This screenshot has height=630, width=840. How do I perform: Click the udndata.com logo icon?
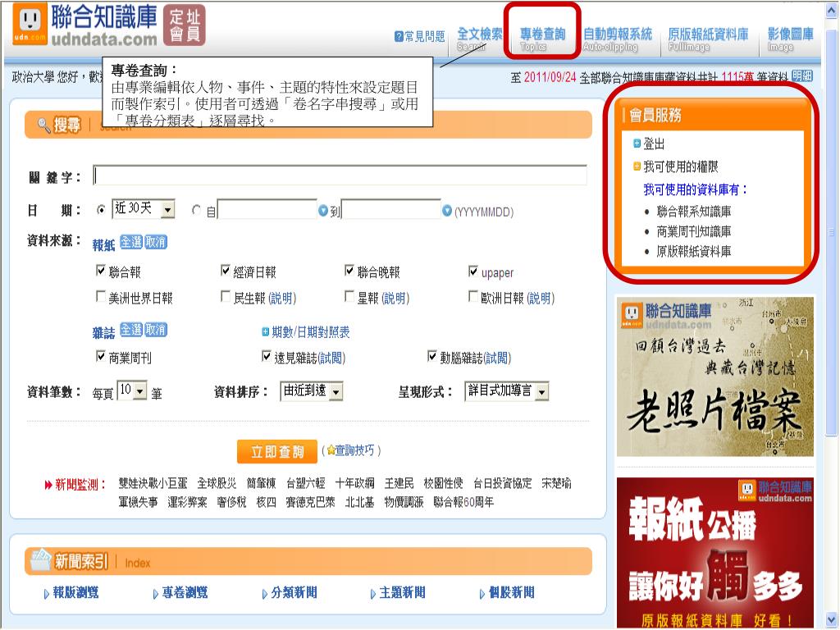coord(30,24)
